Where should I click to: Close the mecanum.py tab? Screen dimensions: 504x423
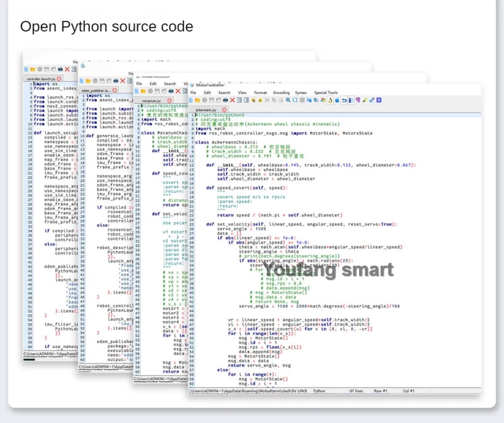pyautogui.click(x=169, y=101)
